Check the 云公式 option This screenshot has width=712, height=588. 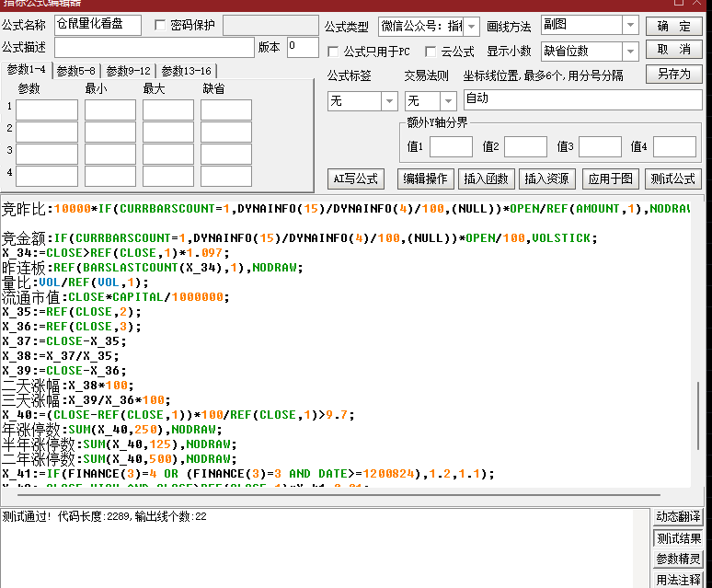click(431, 52)
